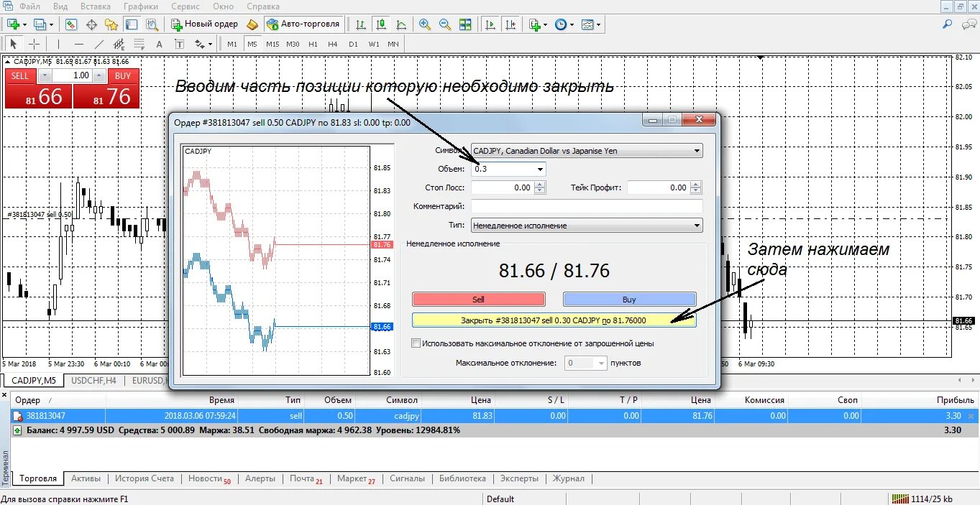The height and width of the screenshot is (505, 980).
Task: Select the Fibonacci Retracement tool
Action: (x=139, y=44)
